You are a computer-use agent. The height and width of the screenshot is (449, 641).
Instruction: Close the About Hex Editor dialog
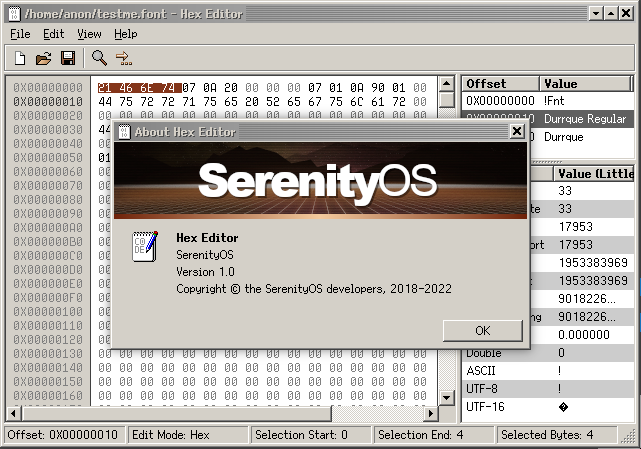516,131
